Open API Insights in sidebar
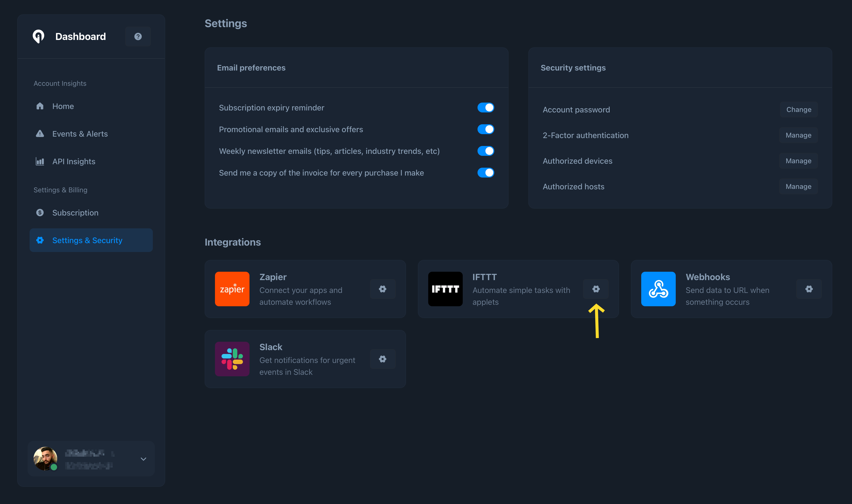Viewport: 852px width, 504px height. tap(74, 161)
